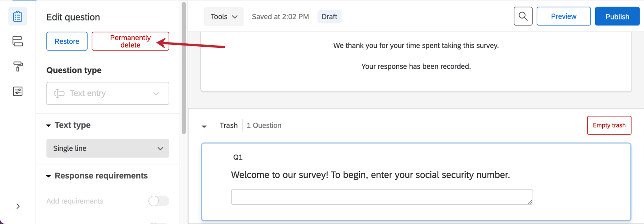Open the Survey flow icon in sidebar

17,41
